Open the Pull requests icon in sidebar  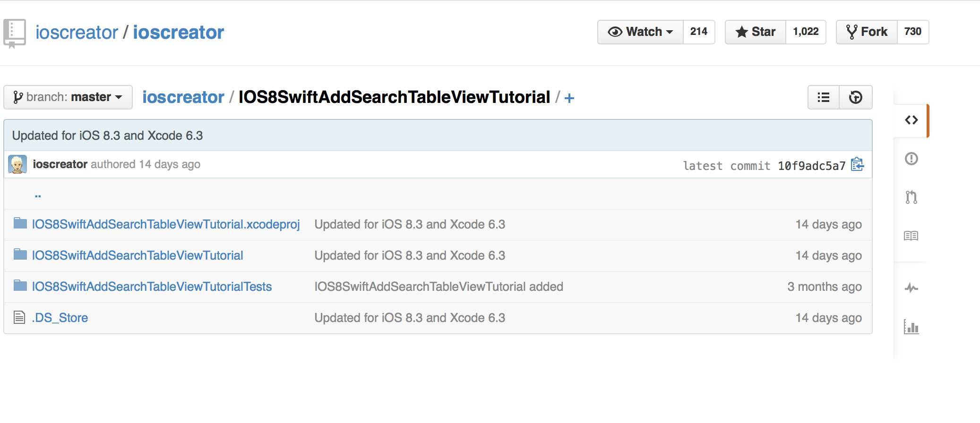(911, 197)
